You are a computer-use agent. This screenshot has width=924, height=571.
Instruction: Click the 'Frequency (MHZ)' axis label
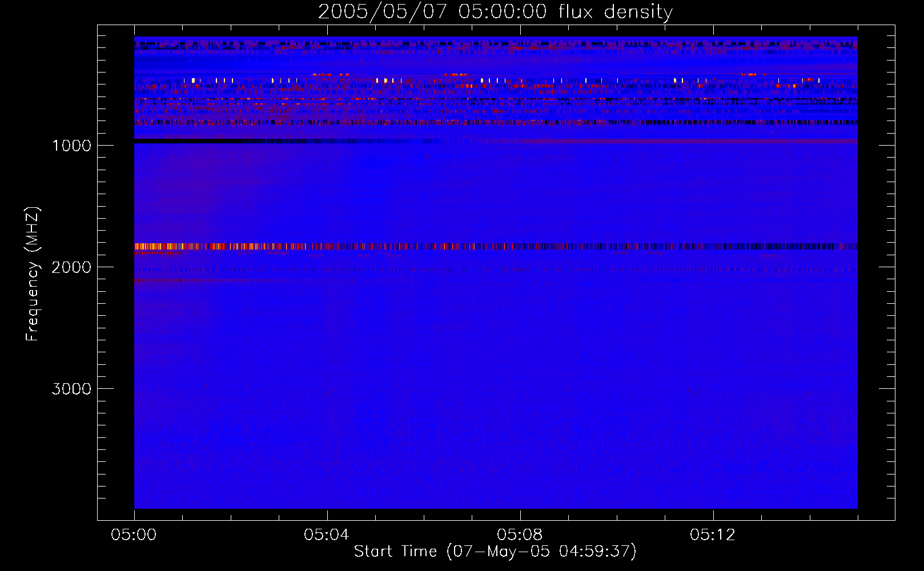coord(33,274)
